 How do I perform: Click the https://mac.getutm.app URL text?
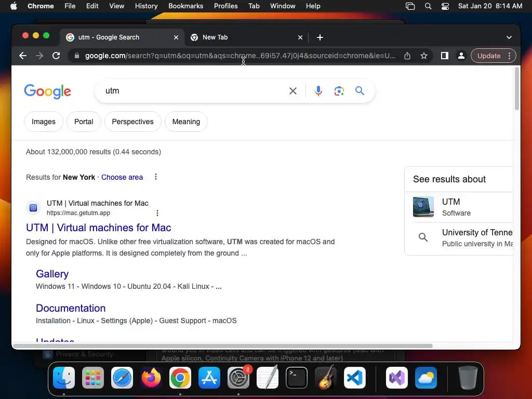(78, 213)
